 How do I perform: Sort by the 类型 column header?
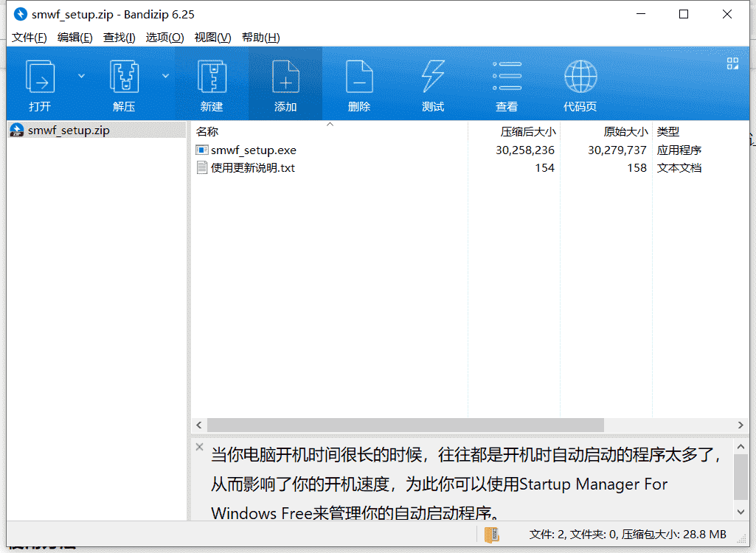click(x=701, y=131)
